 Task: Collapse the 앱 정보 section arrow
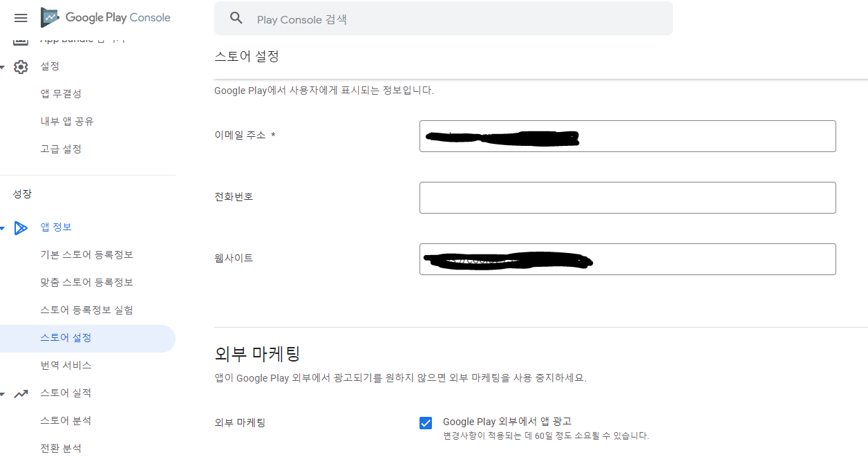point(3,228)
